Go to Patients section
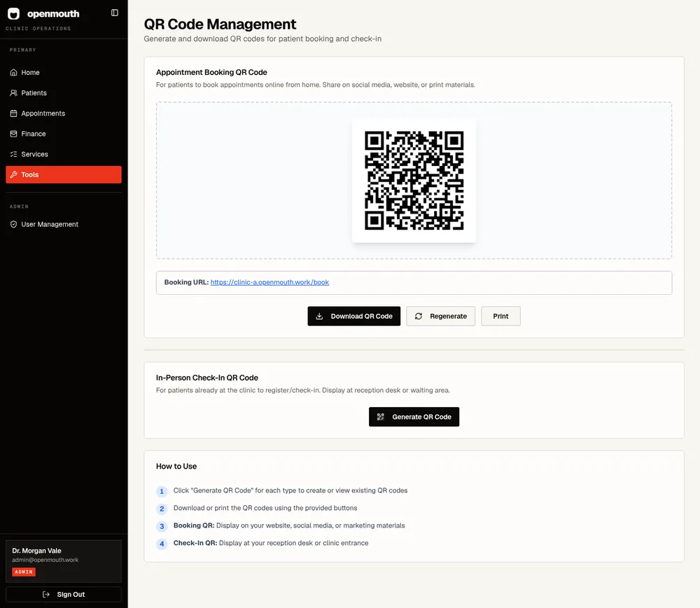 point(64,93)
